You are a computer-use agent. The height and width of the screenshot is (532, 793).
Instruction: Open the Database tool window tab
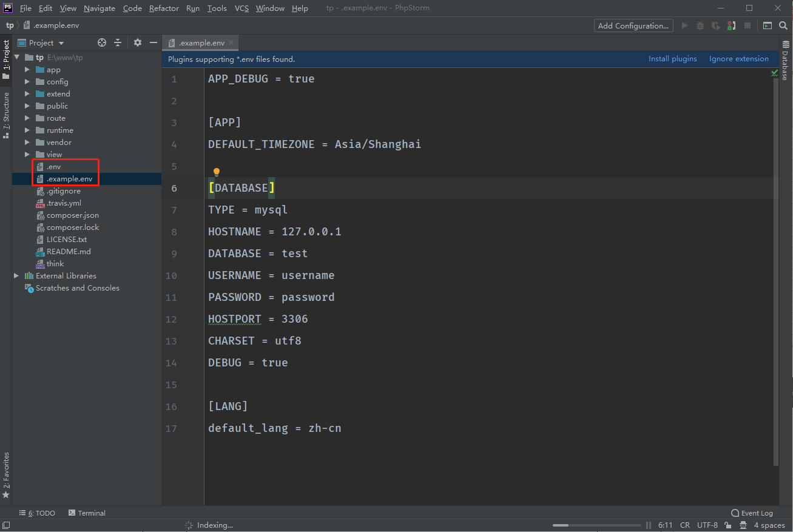coord(785,61)
